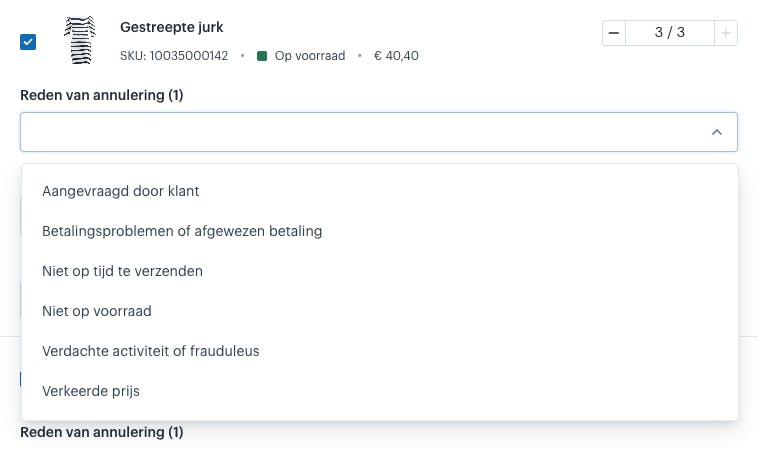Viewport: 758px width, 449px height.
Task: Uncheck the Gestreepte jurk checkbox
Action: pyautogui.click(x=28, y=42)
